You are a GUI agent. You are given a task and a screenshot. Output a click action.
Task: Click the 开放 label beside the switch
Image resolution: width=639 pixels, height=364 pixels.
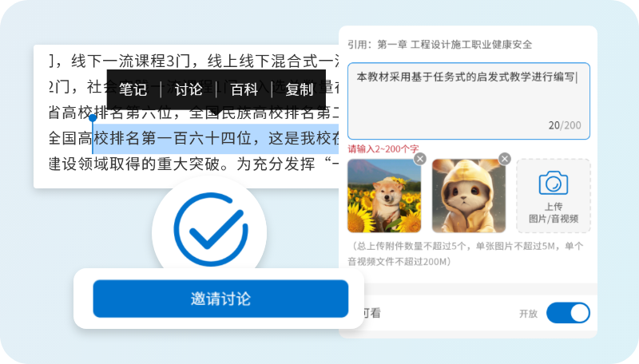528,314
